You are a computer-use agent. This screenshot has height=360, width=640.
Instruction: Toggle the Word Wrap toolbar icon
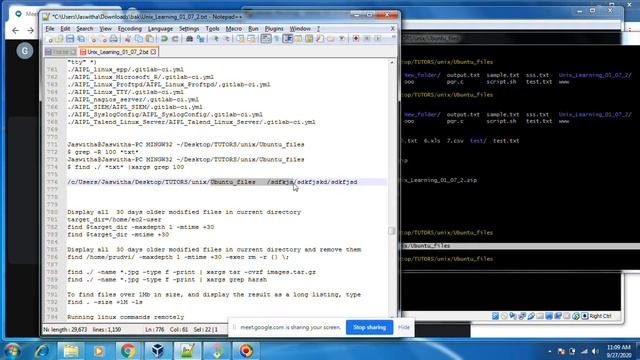point(266,39)
